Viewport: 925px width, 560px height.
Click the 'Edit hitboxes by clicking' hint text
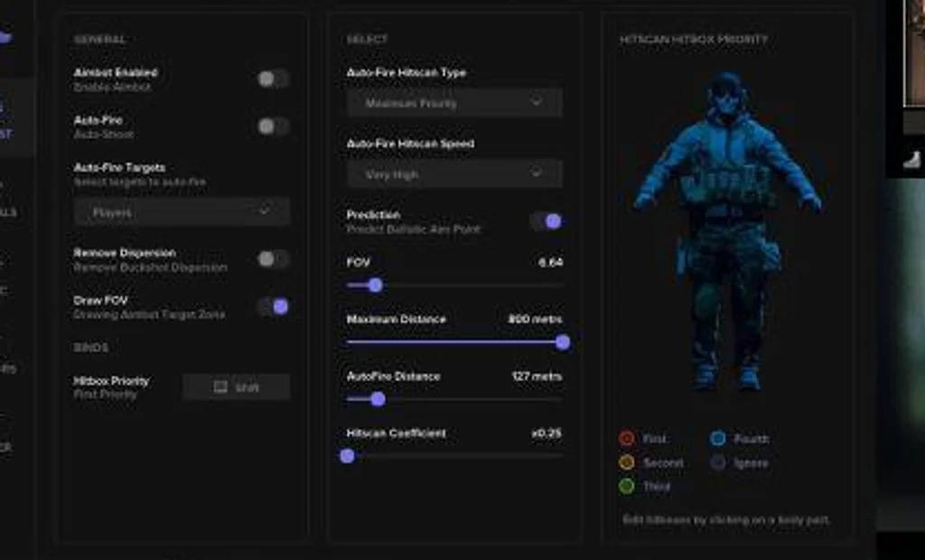tap(726, 520)
